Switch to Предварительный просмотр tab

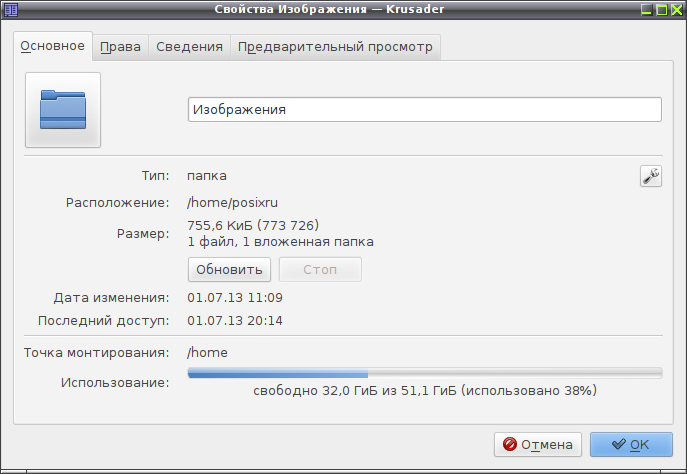point(335,47)
